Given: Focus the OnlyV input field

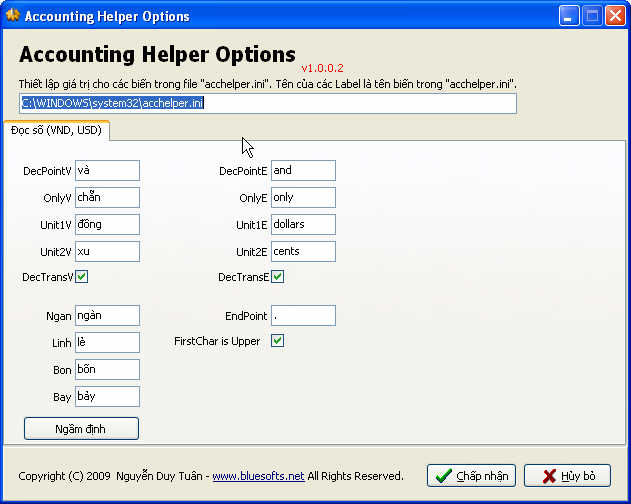Looking at the screenshot, I should click(107, 198).
